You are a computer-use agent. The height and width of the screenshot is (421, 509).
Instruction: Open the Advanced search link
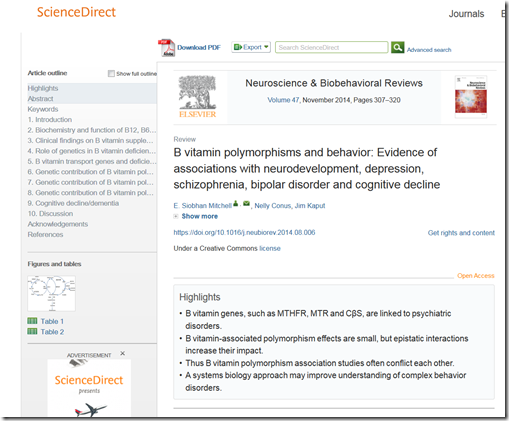click(x=429, y=50)
